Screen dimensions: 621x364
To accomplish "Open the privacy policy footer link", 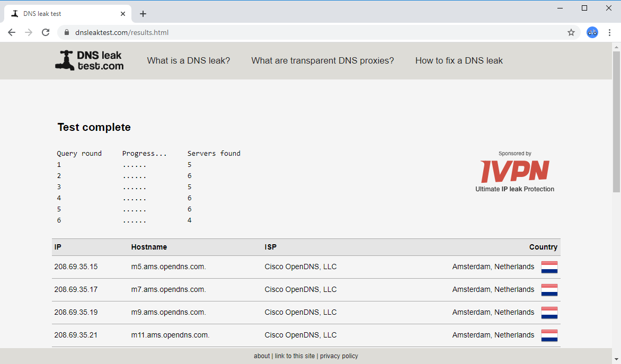I will (339, 356).
